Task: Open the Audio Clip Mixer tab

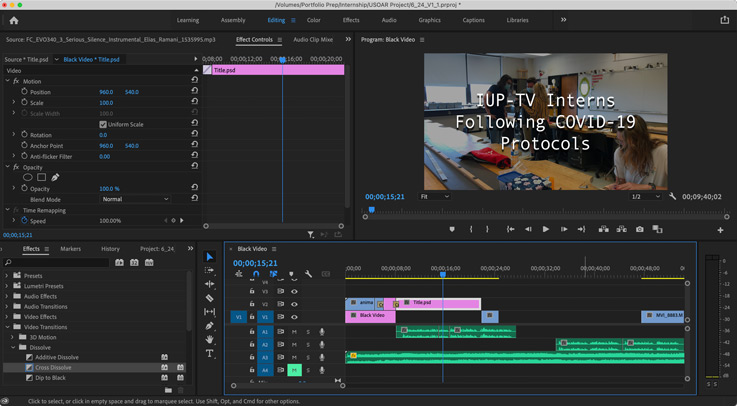Action: [x=313, y=39]
